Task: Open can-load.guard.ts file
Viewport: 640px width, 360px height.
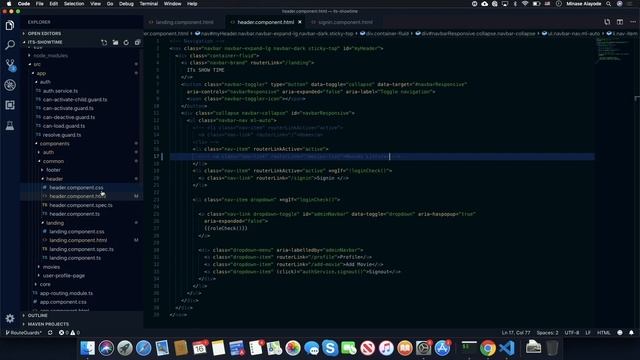Action: (x=64, y=126)
